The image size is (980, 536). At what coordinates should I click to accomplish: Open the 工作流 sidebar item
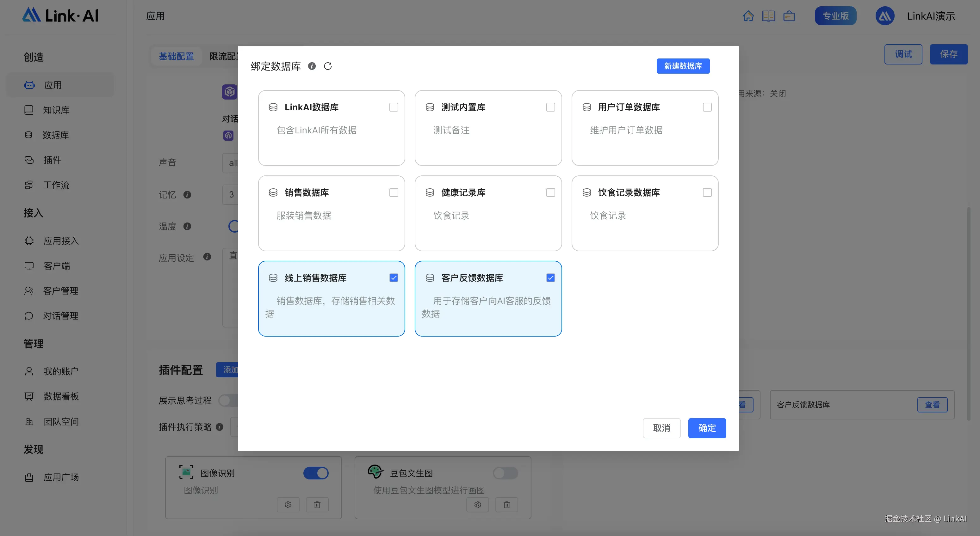click(x=56, y=185)
